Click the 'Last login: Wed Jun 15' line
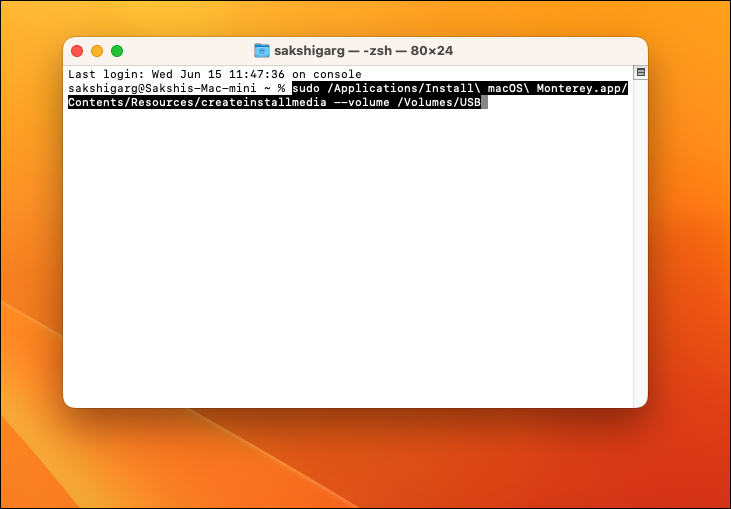 pyautogui.click(x=214, y=74)
